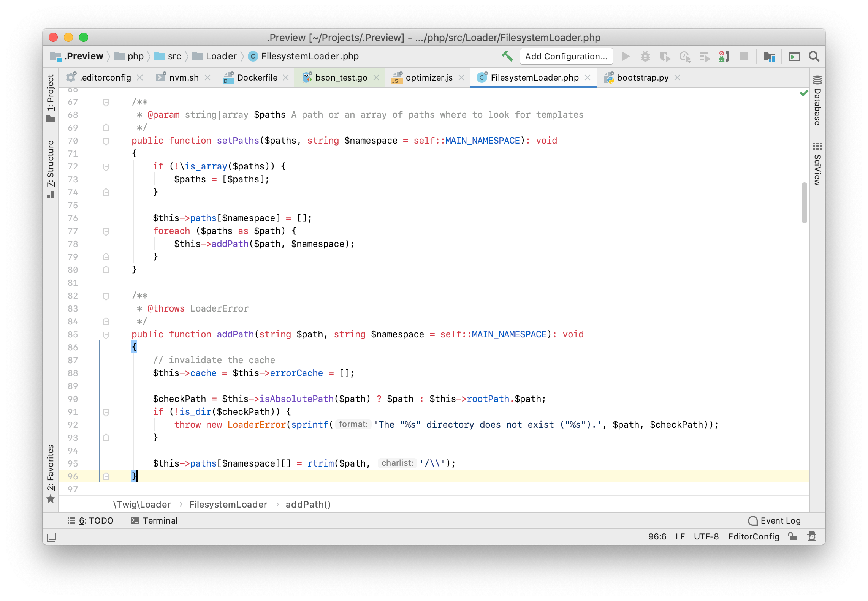
Task: Switch to the Dockerfile tab
Action: point(257,77)
